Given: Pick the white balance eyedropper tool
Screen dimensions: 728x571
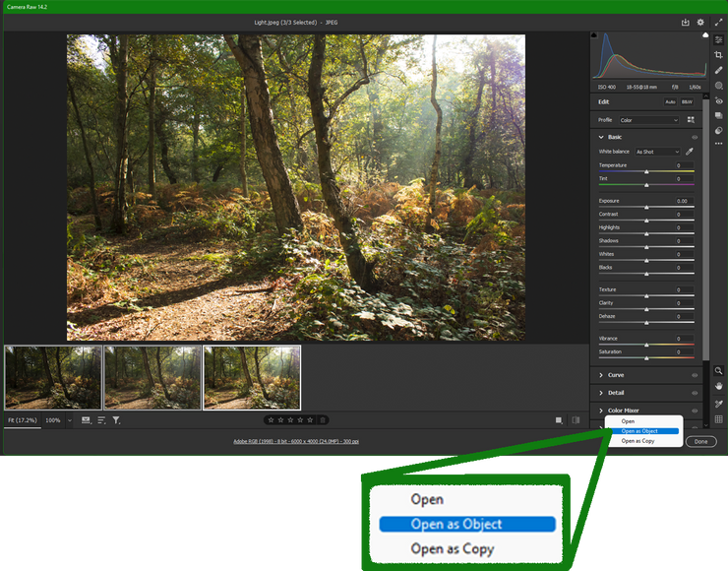Looking at the screenshot, I should [x=690, y=152].
